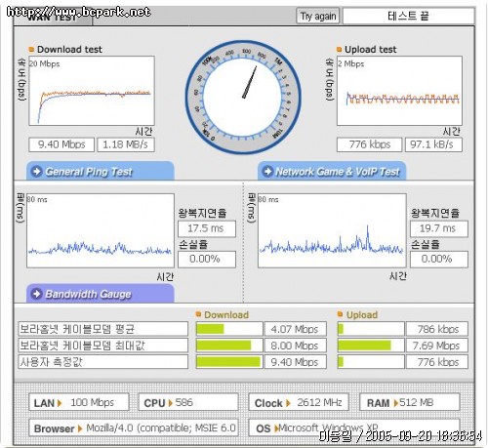This screenshot has width=488, height=448.
Task: Click the 776 kbps upload result field
Action: tap(369, 144)
